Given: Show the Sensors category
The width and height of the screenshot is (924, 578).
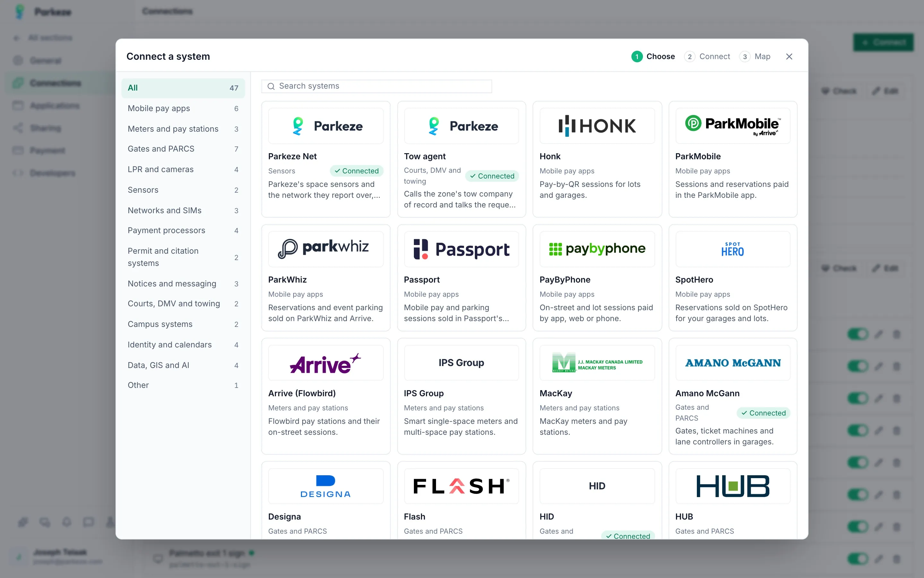Looking at the screenshot, I should (183, 190).
